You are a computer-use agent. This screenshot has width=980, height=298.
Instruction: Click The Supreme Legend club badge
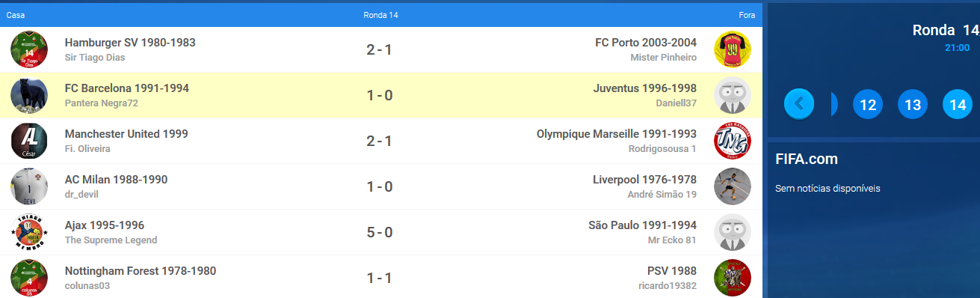point(29,232)
